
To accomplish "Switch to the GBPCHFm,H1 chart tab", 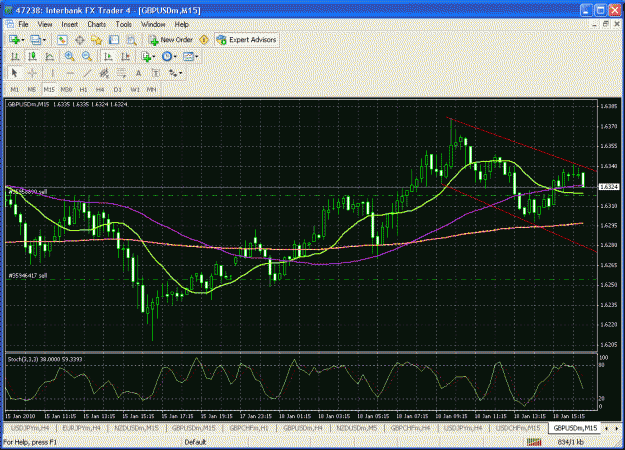I will click(x=249, y=428).
